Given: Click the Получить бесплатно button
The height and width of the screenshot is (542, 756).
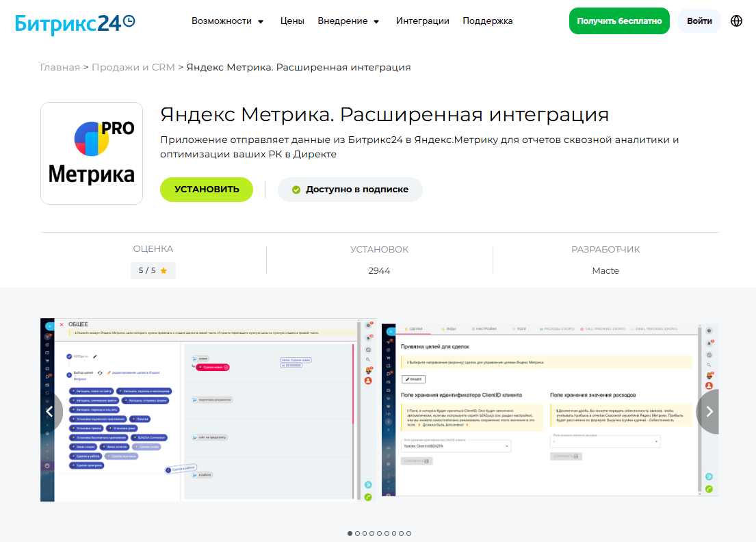Looking at the screenshot, I should [619, 21].
